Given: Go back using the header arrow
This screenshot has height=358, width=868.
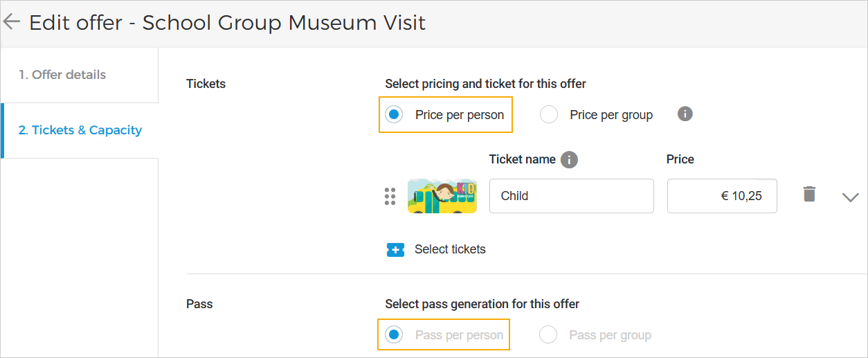Looking at the screenshot, I should coord(12,22).
